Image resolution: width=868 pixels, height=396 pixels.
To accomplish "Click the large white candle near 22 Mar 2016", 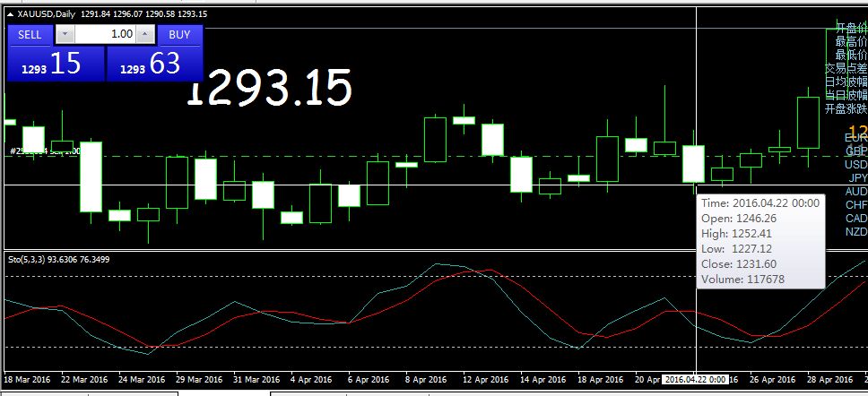I will [x=91, y=176].
